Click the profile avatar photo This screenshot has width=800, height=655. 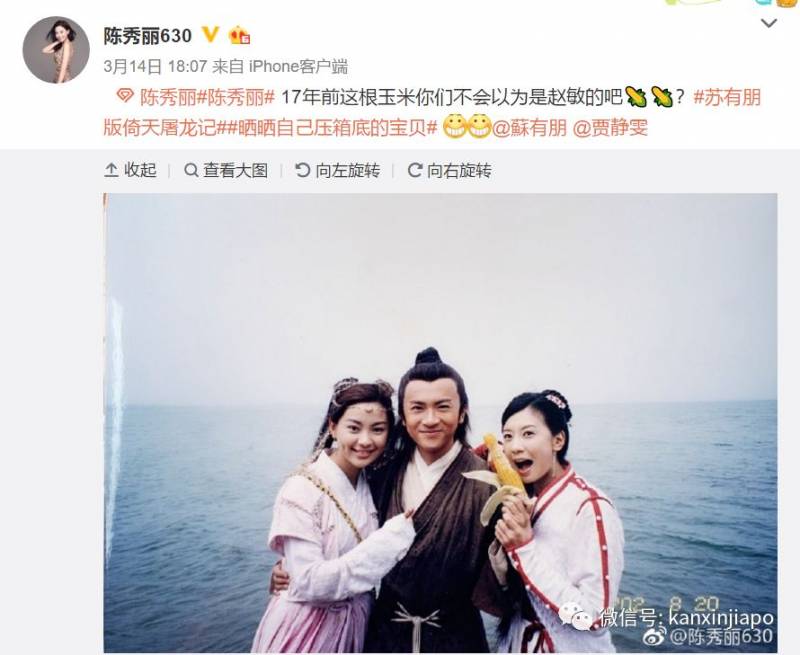56,50
